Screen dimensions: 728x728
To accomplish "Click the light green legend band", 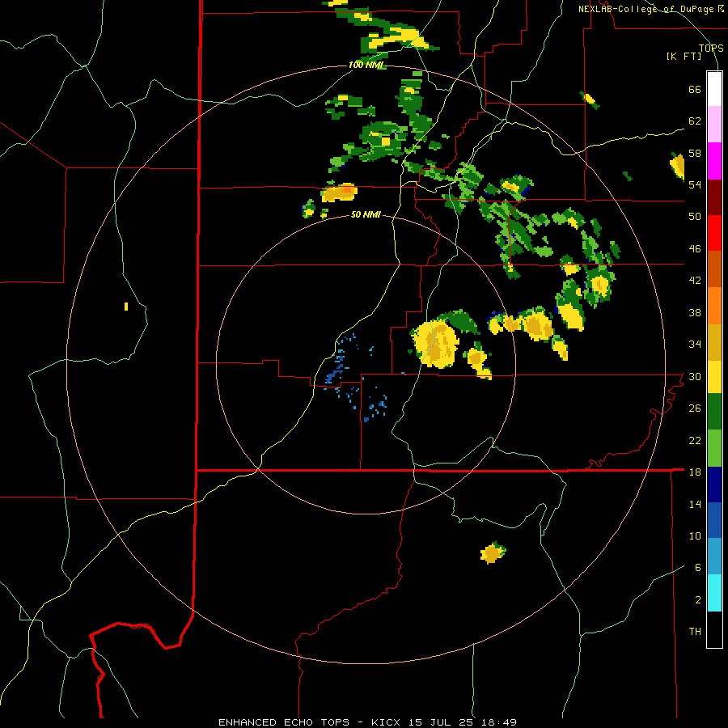I will (x=714, y=448).
